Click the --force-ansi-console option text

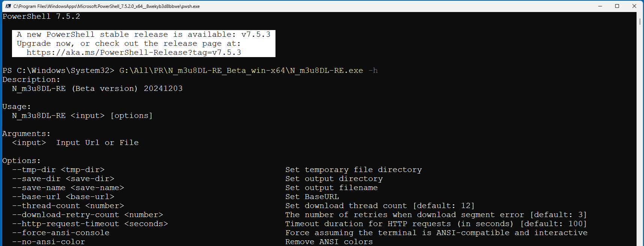pyautogui.click(x=61, y=233)
